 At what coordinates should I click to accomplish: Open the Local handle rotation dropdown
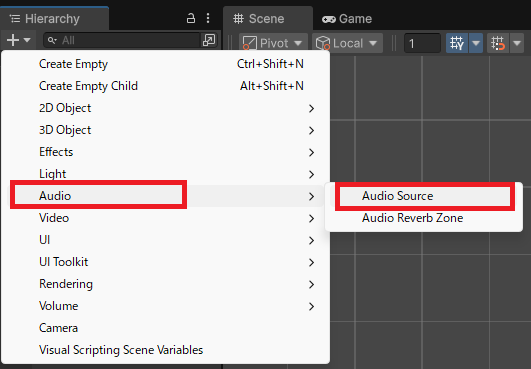tap(347, 43)
